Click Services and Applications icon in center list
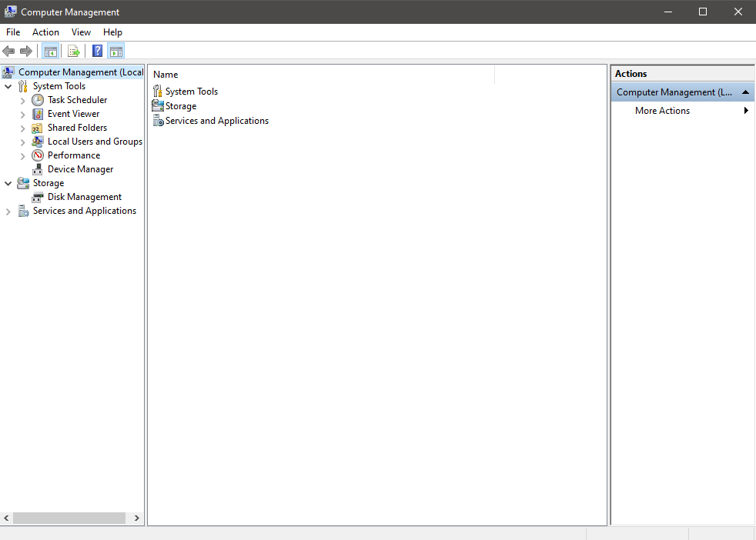Viewport: 756px width, 540px height. 158,121
